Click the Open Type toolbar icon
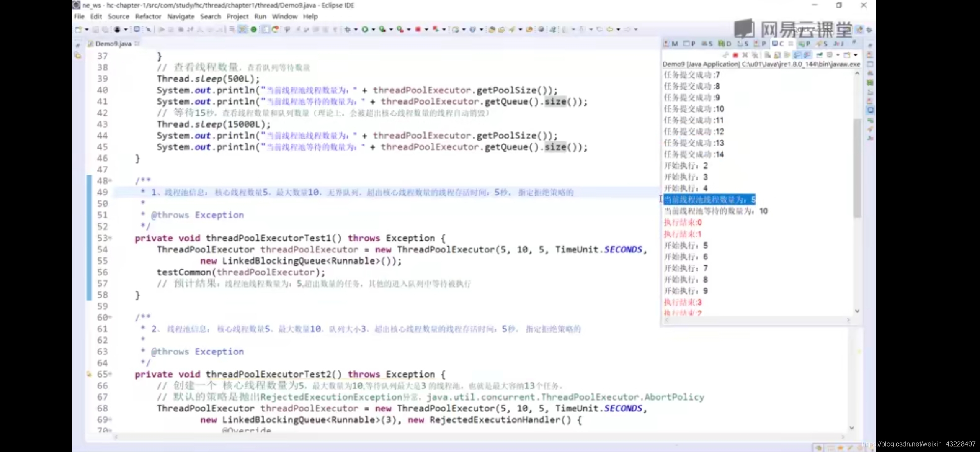The width and height of the screenshot is (980, 452). 492,29
